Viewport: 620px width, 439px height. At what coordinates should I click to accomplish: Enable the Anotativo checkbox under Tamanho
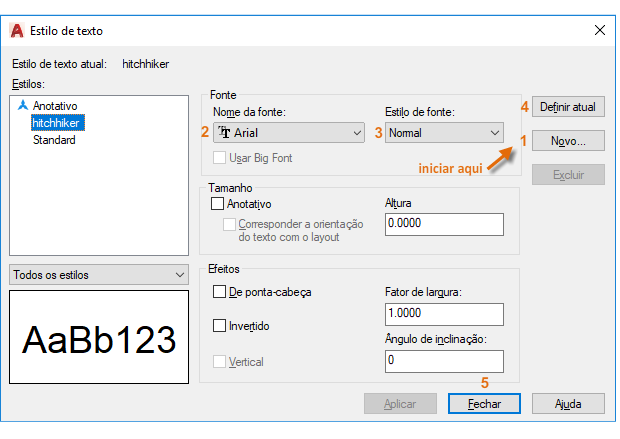[x=217, y=204]
